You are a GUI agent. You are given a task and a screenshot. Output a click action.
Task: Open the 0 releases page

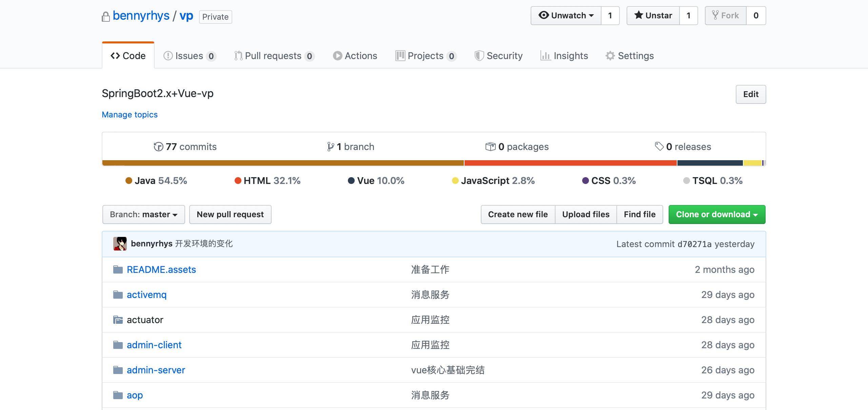[683, 147]
